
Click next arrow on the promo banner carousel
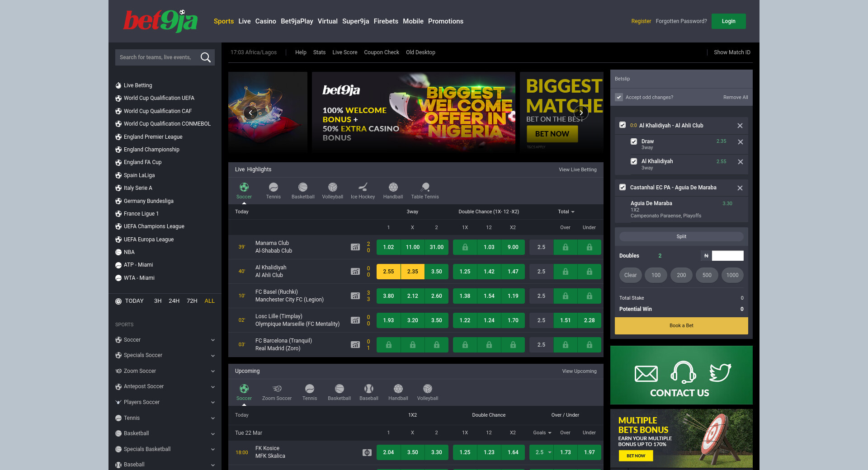[581, 113]
